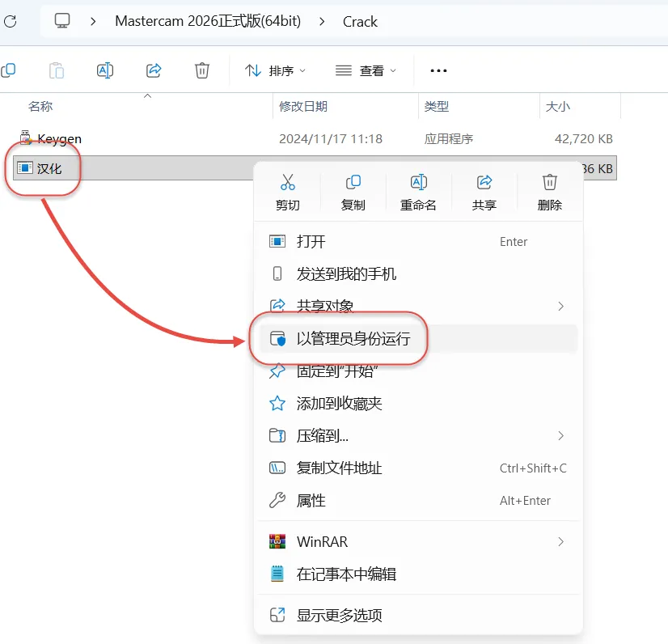Expand breadcrumb chevron before Mastercam folder
Image resolution: width=668 pixels, height=644 pixels.
[x=93, y=21]
